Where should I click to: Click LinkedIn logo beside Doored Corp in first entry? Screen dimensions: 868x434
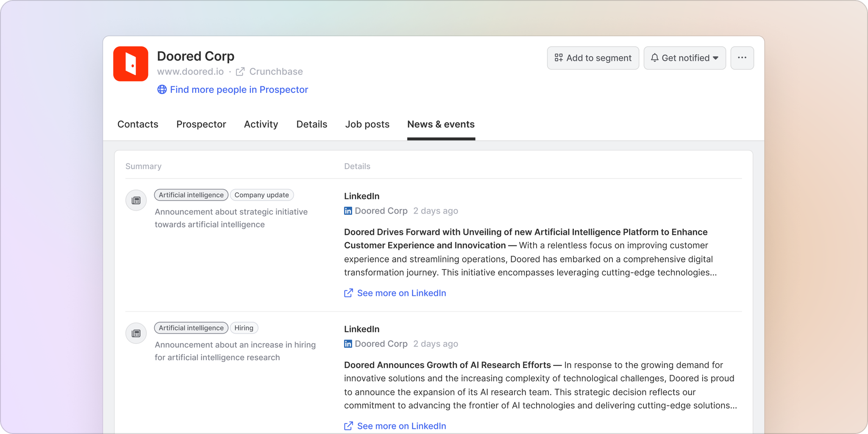[x=348, y=211]
